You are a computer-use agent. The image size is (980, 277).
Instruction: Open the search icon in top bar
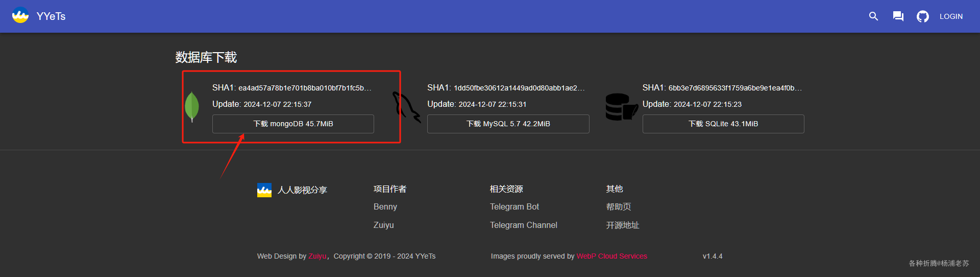click(873, 16)
